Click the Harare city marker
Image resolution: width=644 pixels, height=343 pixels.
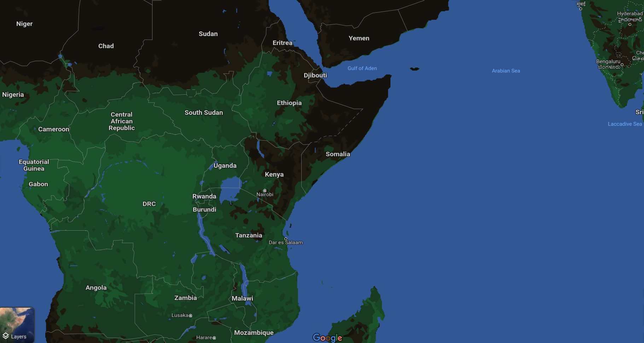tap(214, 338)
